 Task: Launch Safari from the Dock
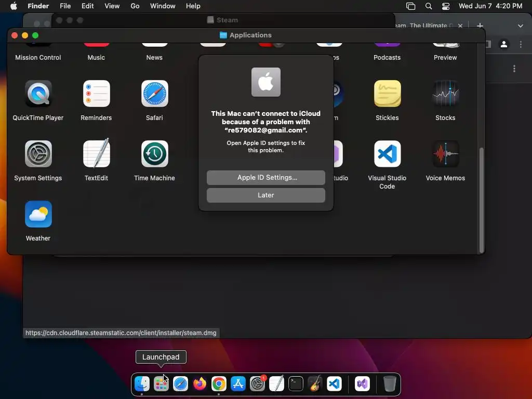180,384
